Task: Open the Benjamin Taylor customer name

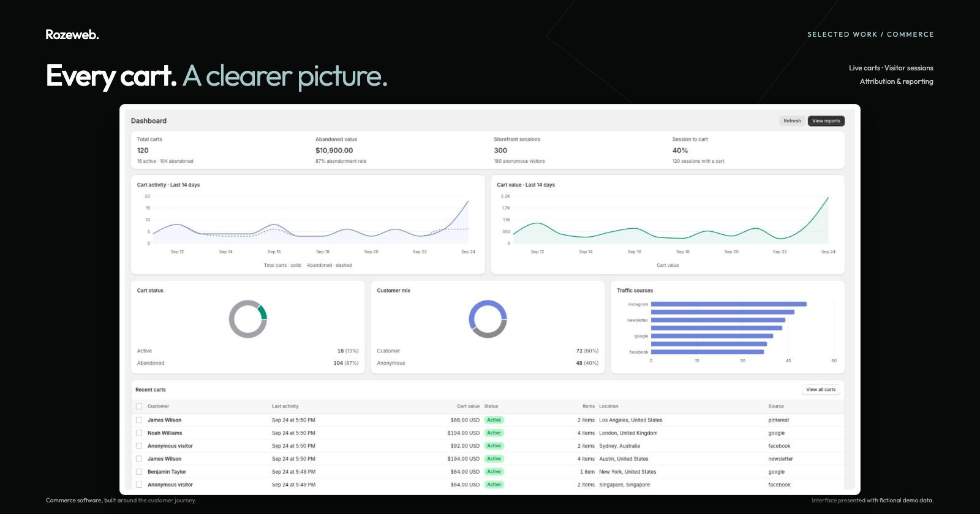Action: pyautogui.click(x=167, y=472)
